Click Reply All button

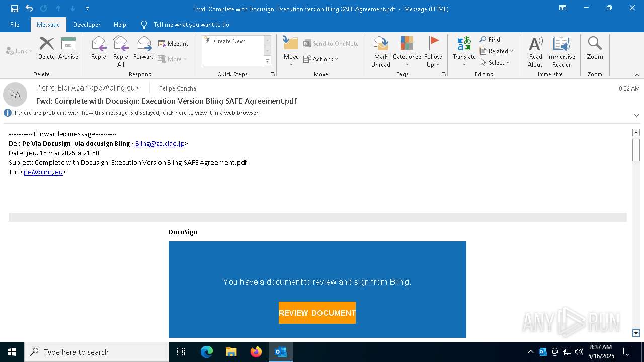coord(121,52)
